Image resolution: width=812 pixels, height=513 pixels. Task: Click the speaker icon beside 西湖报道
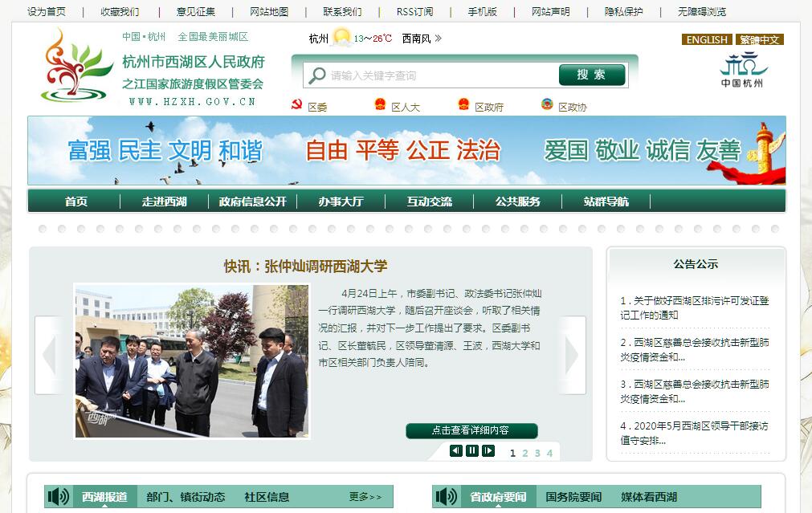[59, 497]
